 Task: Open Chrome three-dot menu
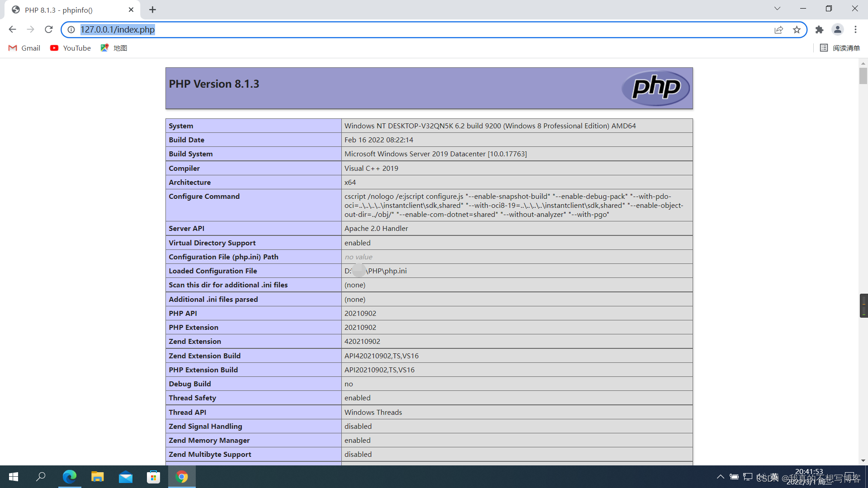click(x=855, y=29)
